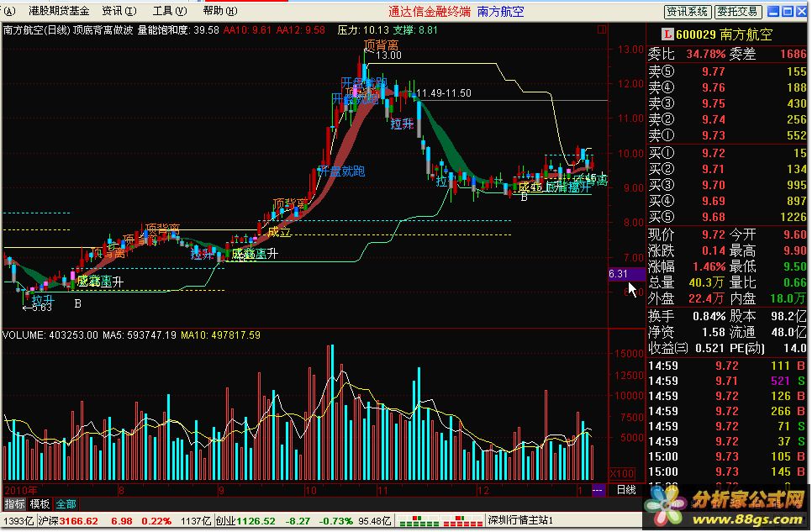The height and width of the screenshot is (532, 812).
Task: Click the VOLUME: 403253.00 label
Action: [x=50, y=335]
